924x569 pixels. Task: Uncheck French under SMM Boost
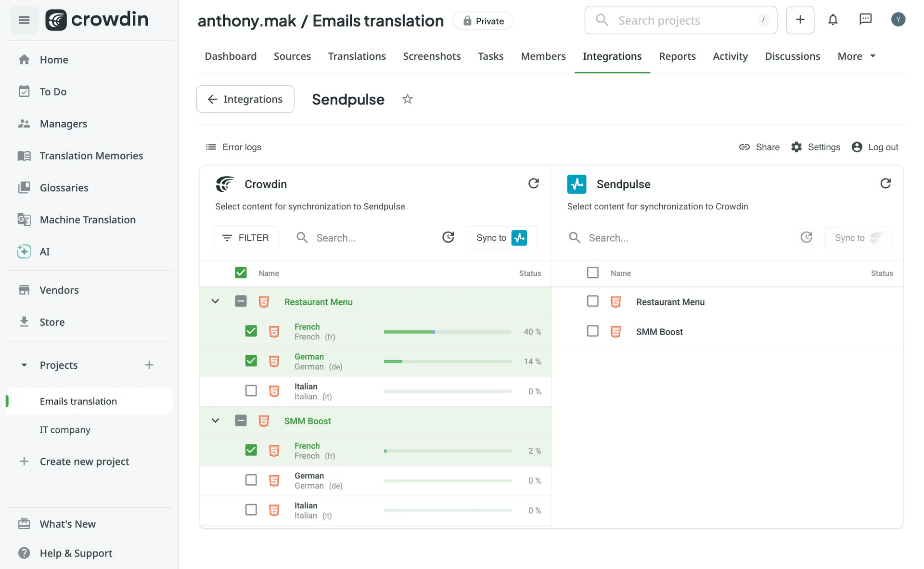click(x=251, y=451)
